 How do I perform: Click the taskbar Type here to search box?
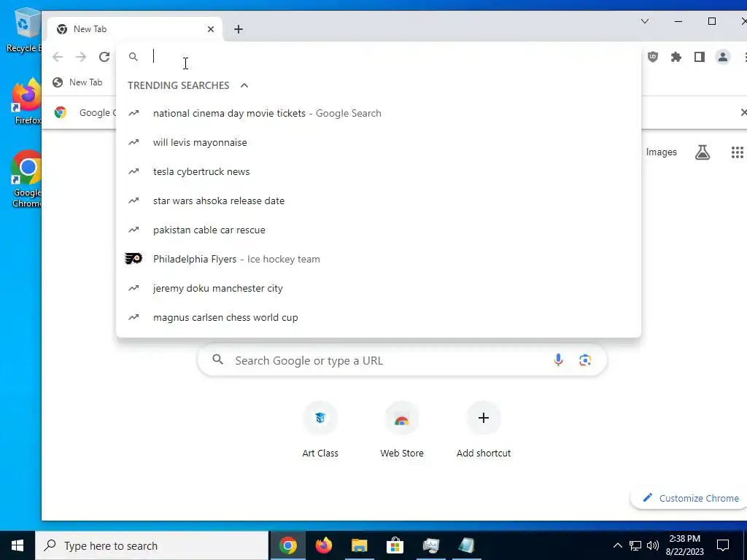coord(152,545)
